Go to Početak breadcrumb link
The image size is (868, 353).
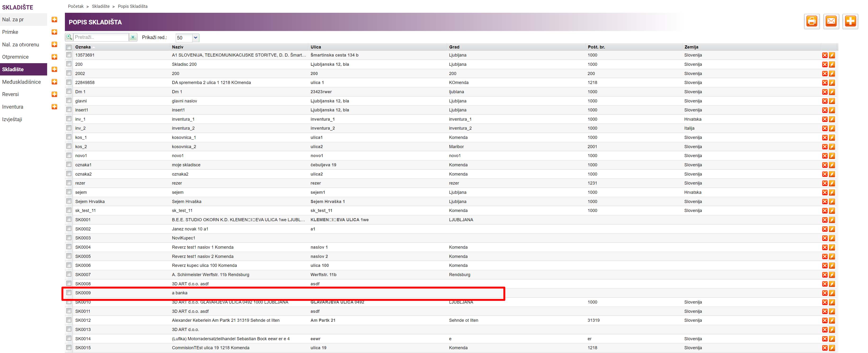click(76, 6)
